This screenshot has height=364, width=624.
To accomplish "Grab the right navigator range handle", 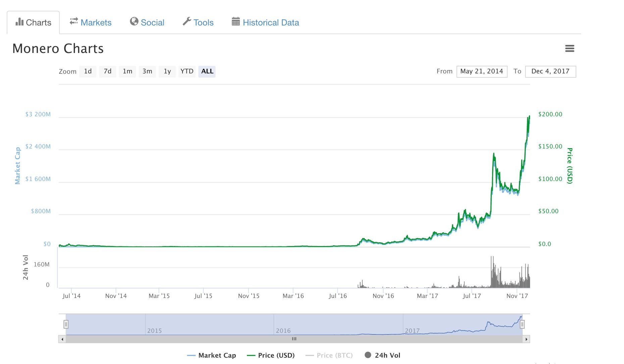I will [522, 324].
